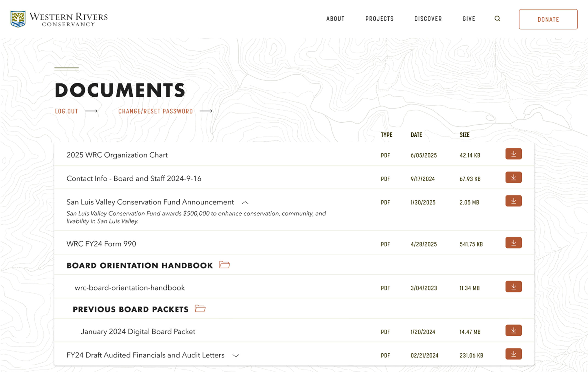This screenshot has height=372, width=588.
Task: Open the Discover menu
Action: pyautogui.click(x=428, y=19)
